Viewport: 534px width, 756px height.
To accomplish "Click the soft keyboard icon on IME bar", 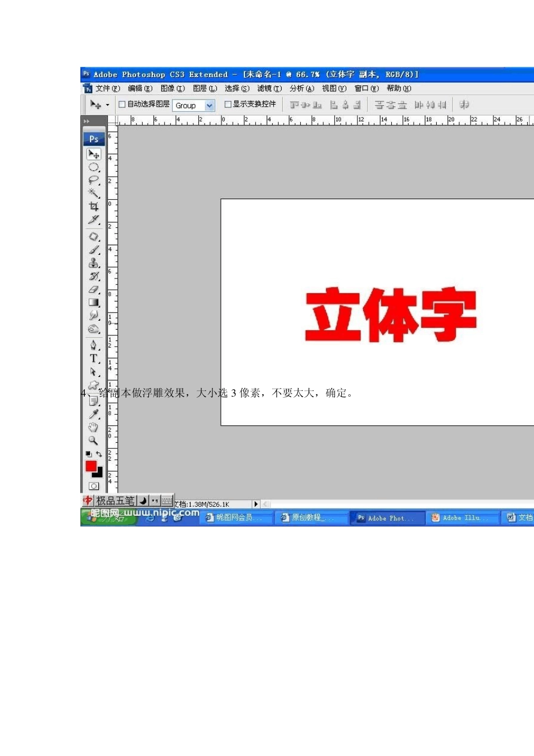I will (167, 501).
